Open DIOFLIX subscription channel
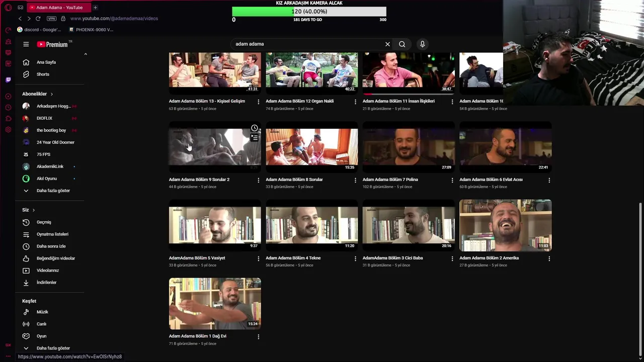Image resolution: width=644 pixels, height=362 pixels. pyautogui.click(x=50, y=118)
